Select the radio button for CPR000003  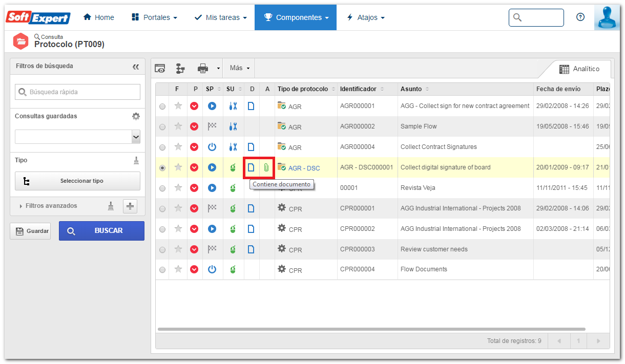pos(162,250)
